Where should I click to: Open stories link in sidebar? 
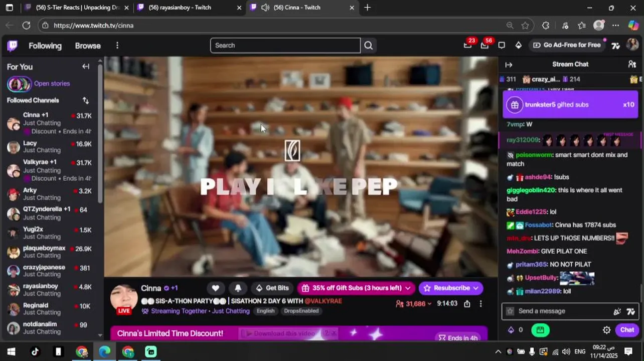52,84
